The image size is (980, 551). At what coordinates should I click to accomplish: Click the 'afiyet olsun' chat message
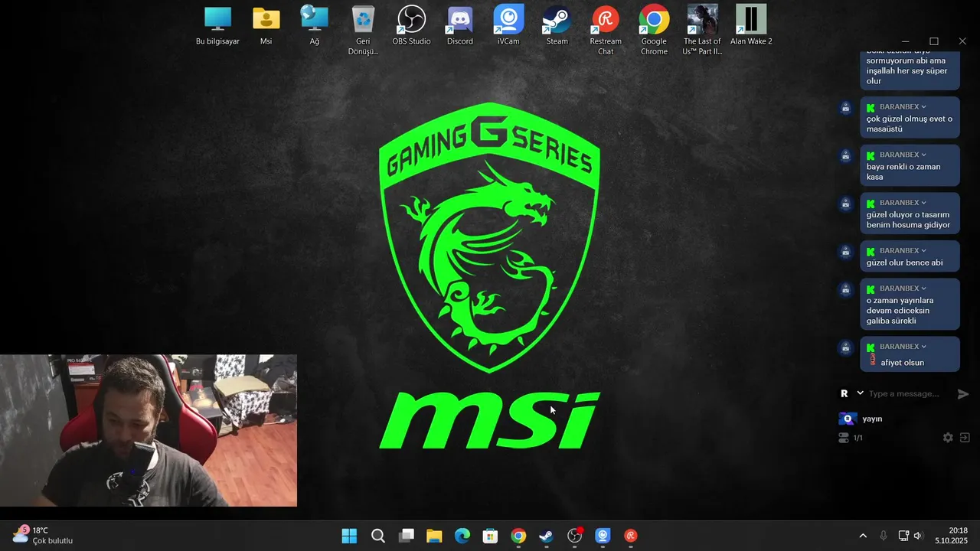(910, 354)
